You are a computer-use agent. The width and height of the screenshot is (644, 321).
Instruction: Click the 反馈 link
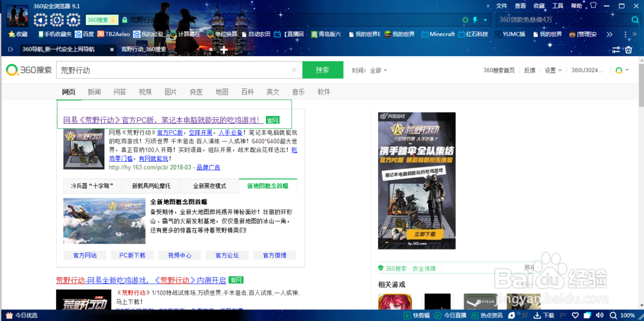[530, 70]
